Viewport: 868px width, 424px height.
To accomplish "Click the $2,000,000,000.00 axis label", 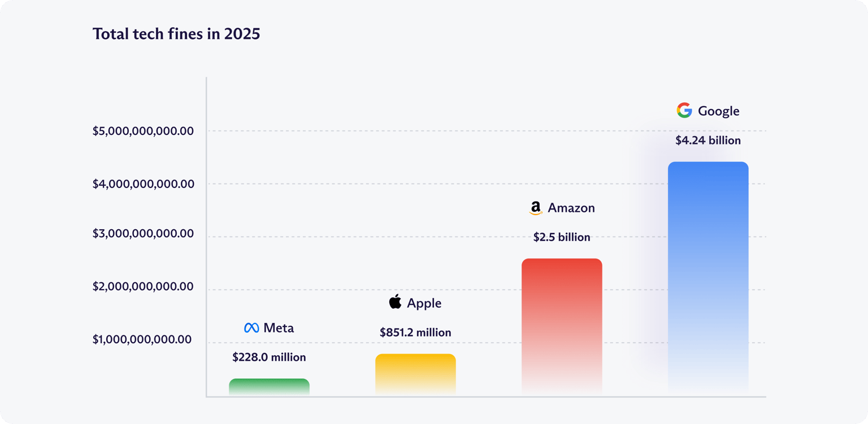I will (x=143, y=287).
